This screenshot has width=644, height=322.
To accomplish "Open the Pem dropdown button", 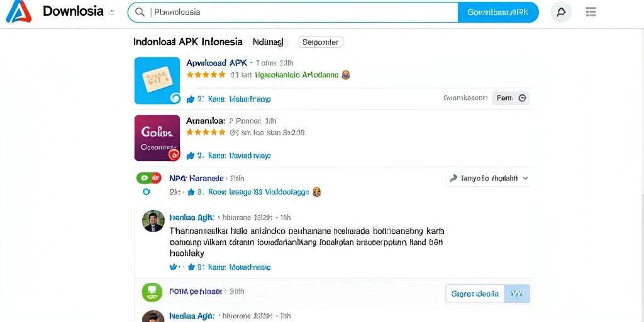I will (511, 98).
